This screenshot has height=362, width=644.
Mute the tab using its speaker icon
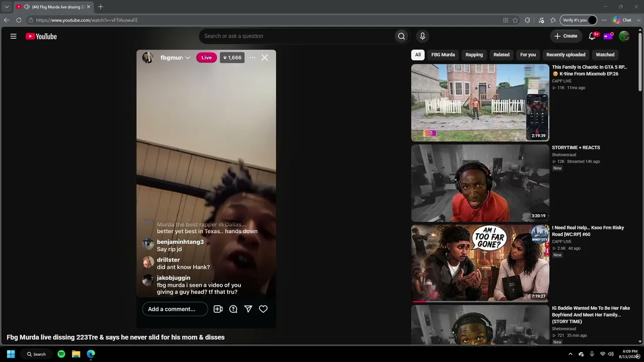pyautogui.click(x=26, y=7)
